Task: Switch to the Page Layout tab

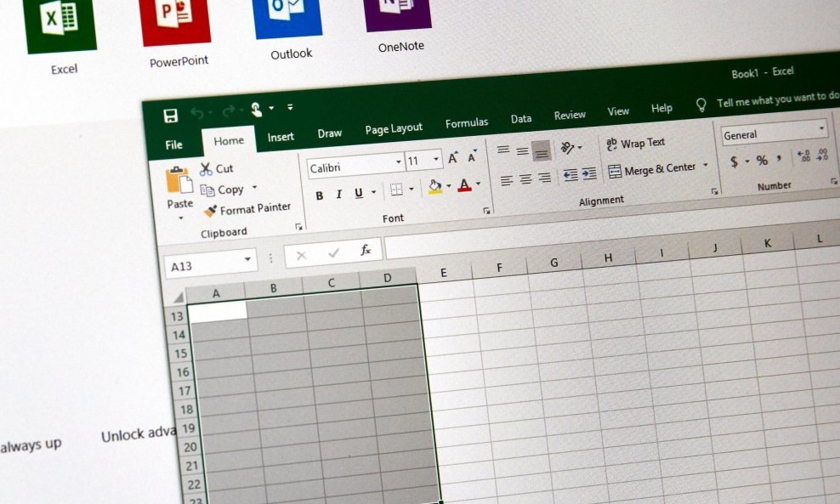Action: click(x=394, y=129)
